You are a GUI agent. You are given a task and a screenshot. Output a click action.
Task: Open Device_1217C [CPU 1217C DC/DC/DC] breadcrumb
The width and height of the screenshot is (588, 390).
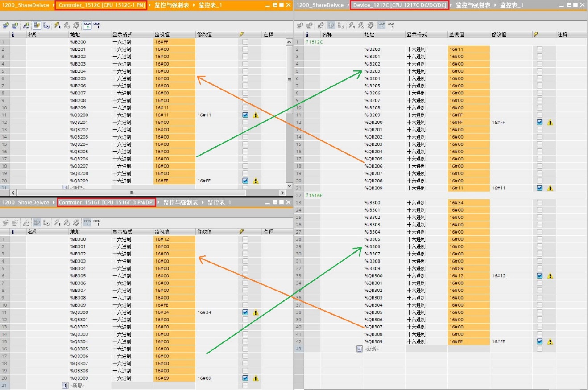[399, 5]
